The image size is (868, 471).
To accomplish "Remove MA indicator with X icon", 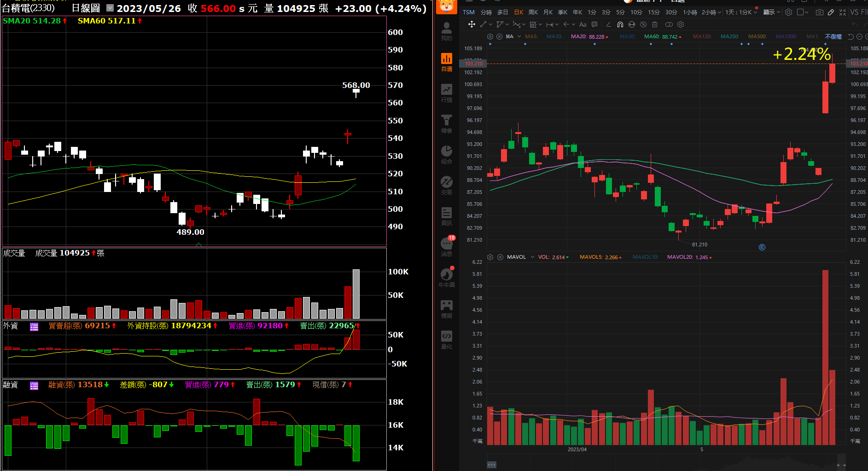I will pyautogui.click(x=499, y=36).
